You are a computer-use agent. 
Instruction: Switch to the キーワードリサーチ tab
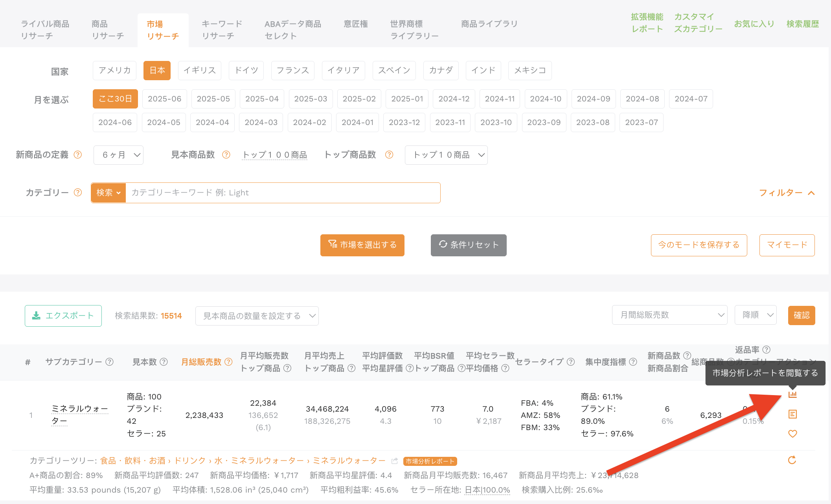pyautogui.click(x=222, y=30)
